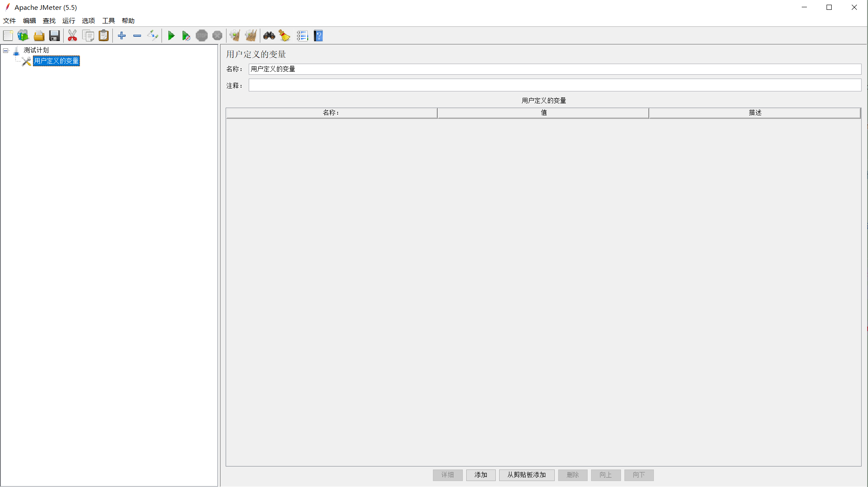Focus the 注释 input field
The width and height of the screenshot is (868, 487).
[x=555, y=85]
